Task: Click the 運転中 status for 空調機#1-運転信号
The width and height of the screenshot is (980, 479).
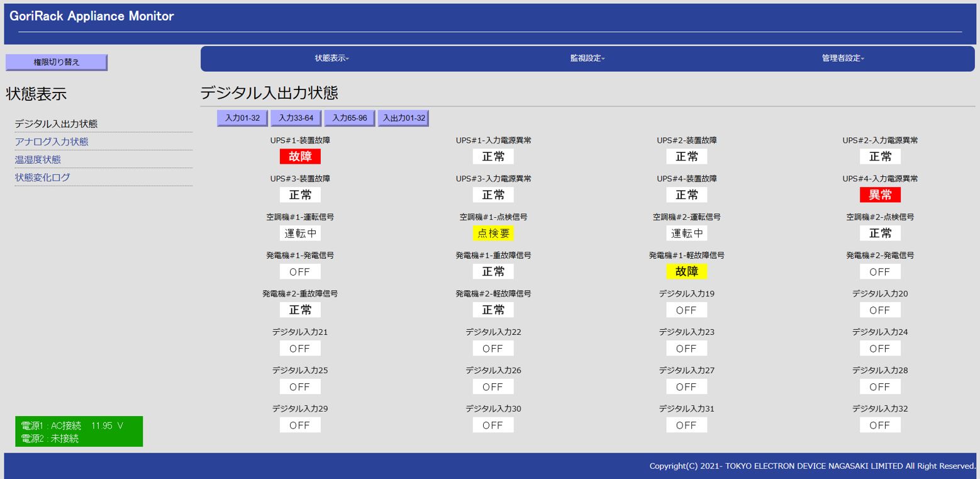Action: pos(300,234)
